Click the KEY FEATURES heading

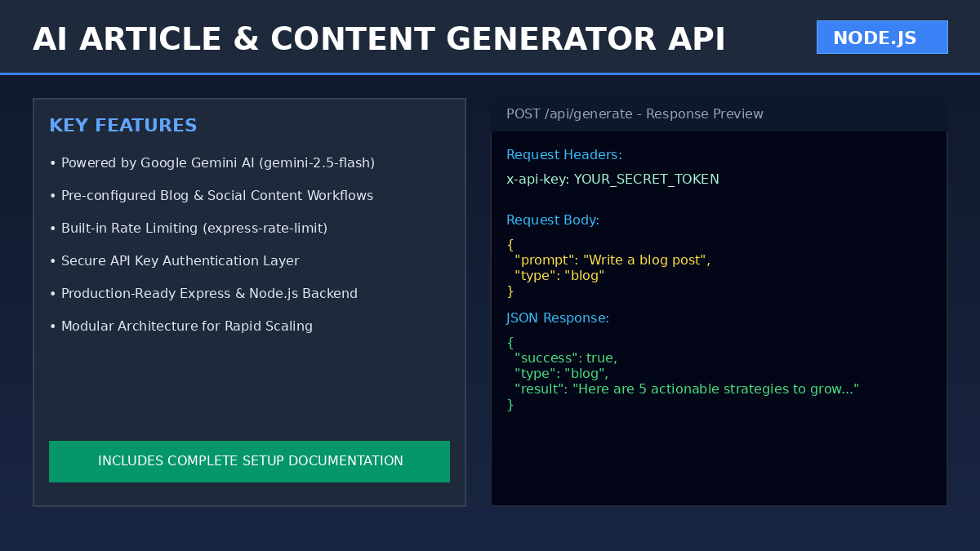tap(123, 126)
